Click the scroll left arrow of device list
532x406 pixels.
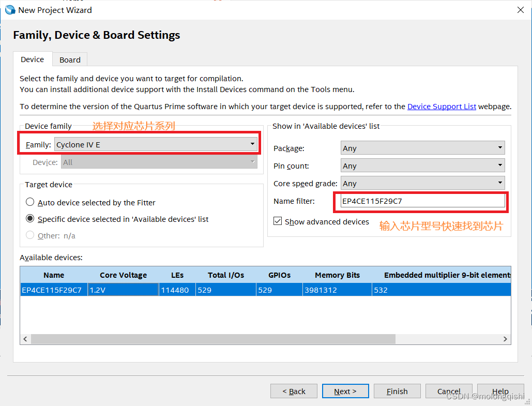tap(25, 339)
